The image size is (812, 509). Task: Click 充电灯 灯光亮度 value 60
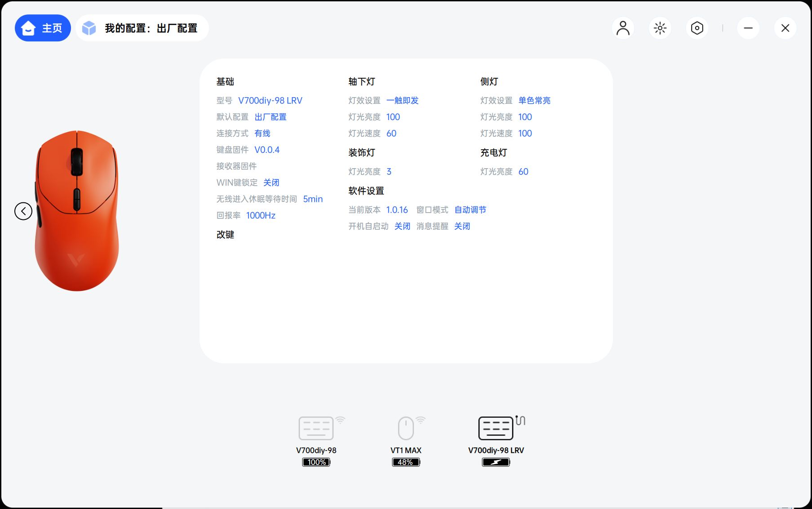click(524, 171)
